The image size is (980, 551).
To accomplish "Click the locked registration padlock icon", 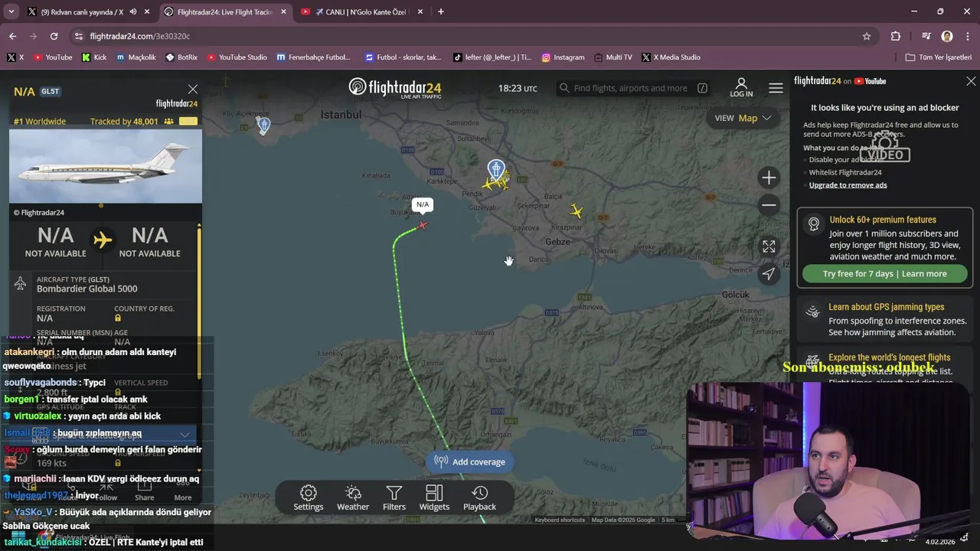I will [x=117, y=318].
